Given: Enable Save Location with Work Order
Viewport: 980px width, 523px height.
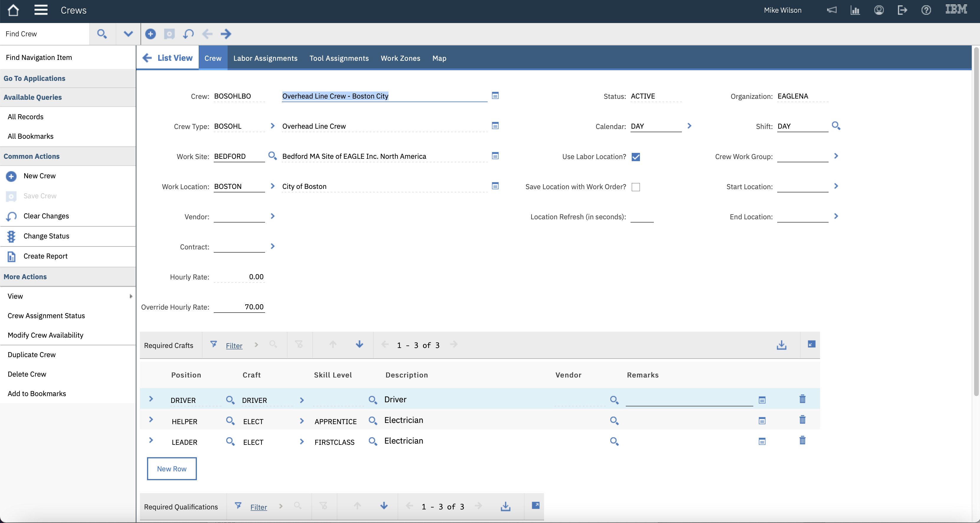Looking at the screenshot, I should (636, 187).
